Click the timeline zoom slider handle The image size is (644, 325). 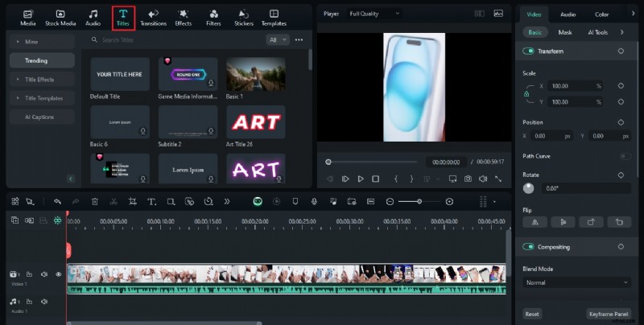pyautogui.click(x=419, y=201)
